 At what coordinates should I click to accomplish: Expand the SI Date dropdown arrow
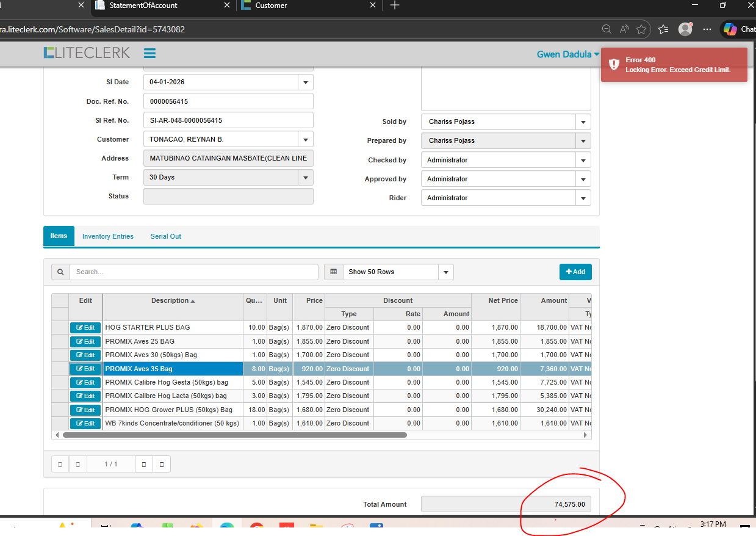(305, 82)
